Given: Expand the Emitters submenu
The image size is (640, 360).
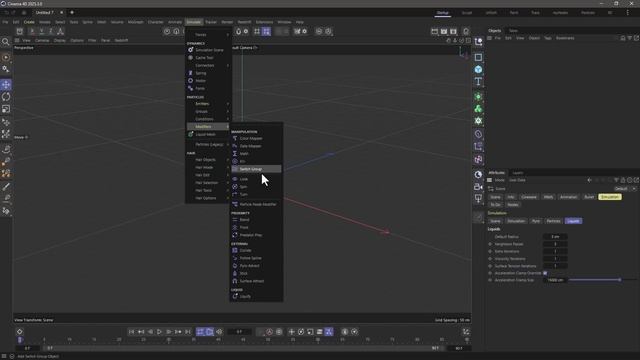Looking at the screenshot, I should tap(208, 104).
